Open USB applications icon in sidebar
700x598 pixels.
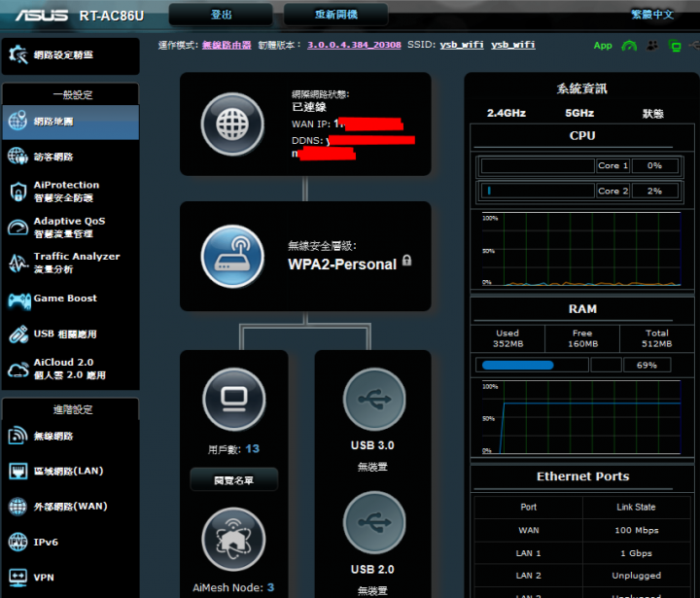coord(18,334)
